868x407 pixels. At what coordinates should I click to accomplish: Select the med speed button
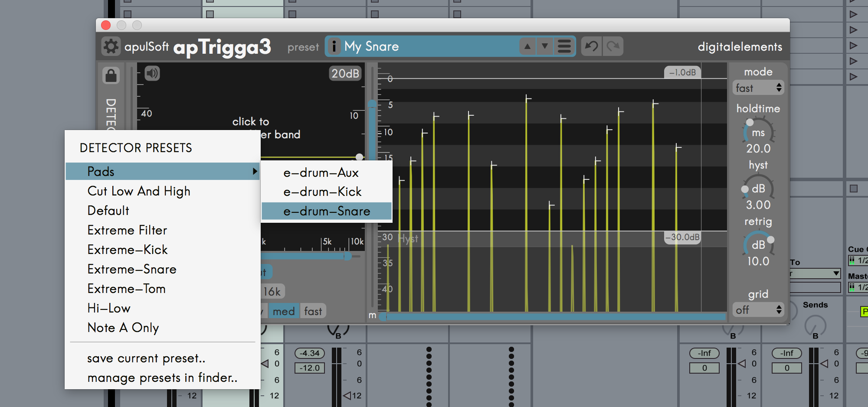click(x=284, y=311)
